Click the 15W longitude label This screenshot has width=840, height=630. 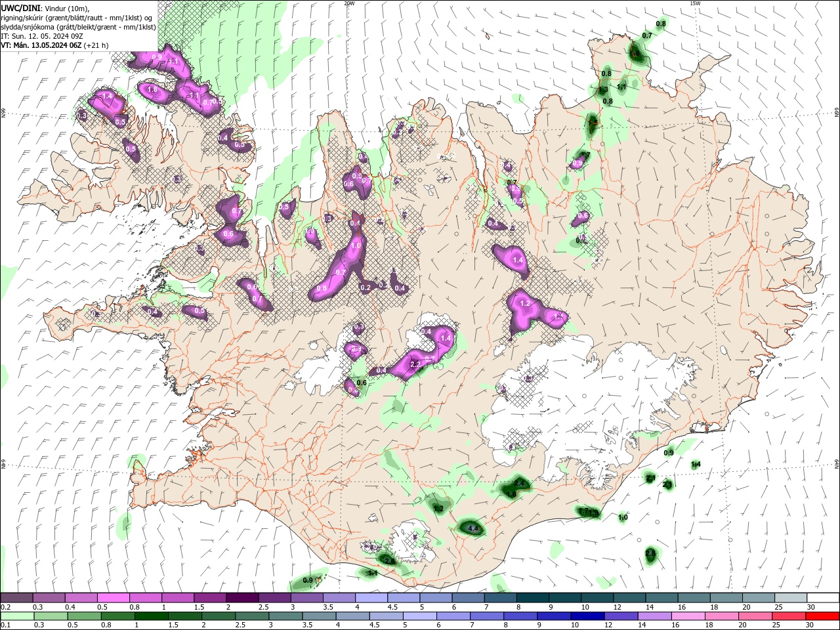[695, 3]
